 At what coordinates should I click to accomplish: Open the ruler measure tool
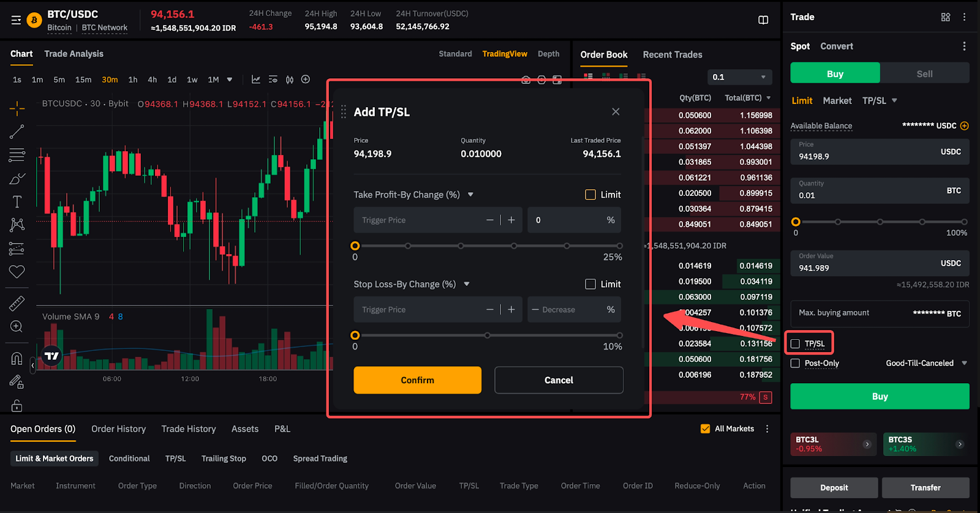coord(17,303)
